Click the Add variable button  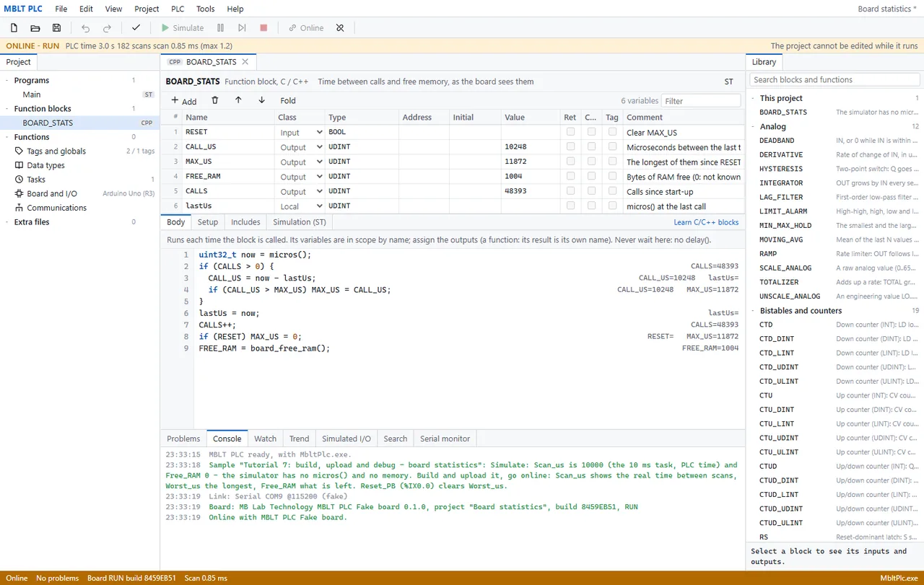pyautogui.click(x=183, y=101)
